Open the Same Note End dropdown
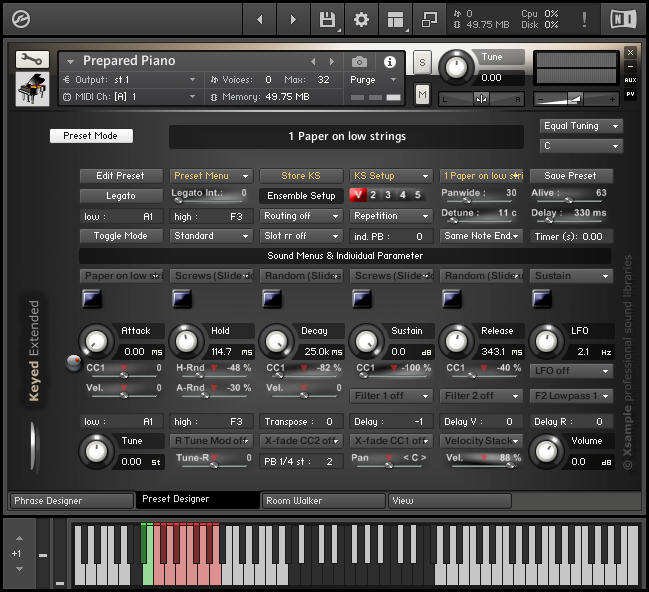The height and width of the screenshot is (592, 649). [481, 236]
